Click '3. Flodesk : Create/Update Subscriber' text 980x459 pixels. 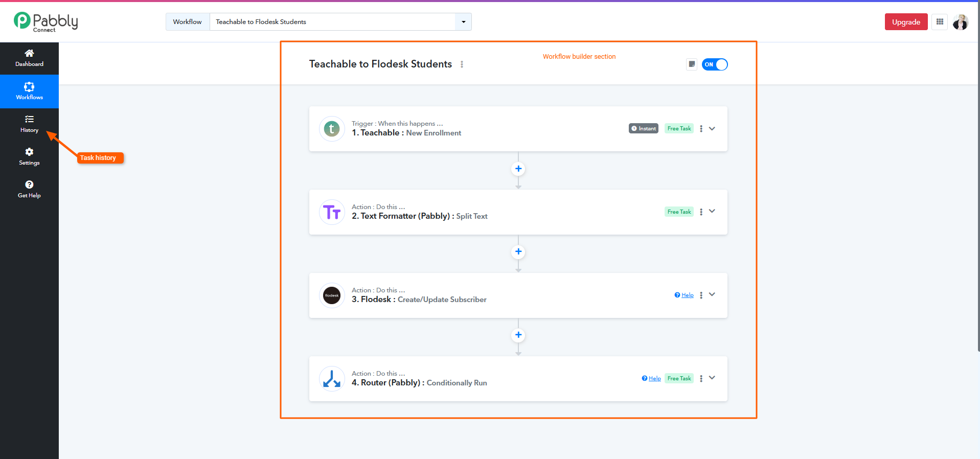(419, 300)
